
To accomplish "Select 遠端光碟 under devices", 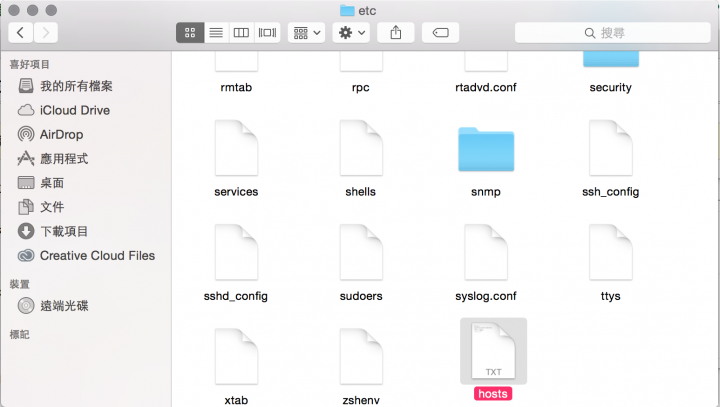I will 86,305.
